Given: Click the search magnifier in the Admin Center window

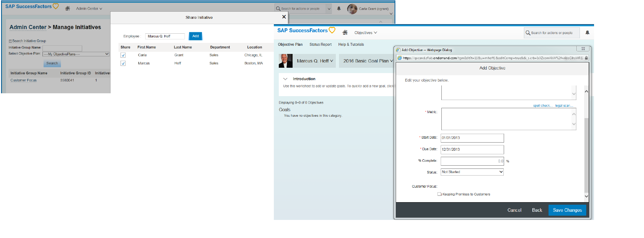Looking at the screenshot, I should click(278, 9).
